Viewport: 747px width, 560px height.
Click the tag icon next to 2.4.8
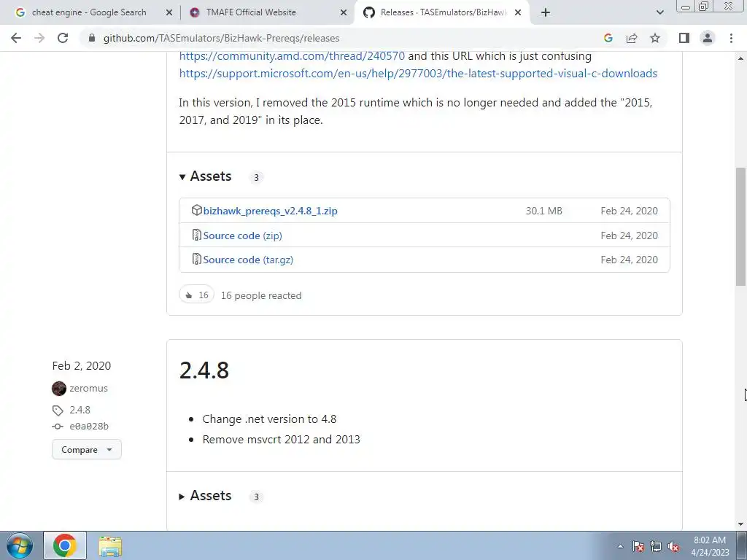pyautogui.click(x=58, y=410)
